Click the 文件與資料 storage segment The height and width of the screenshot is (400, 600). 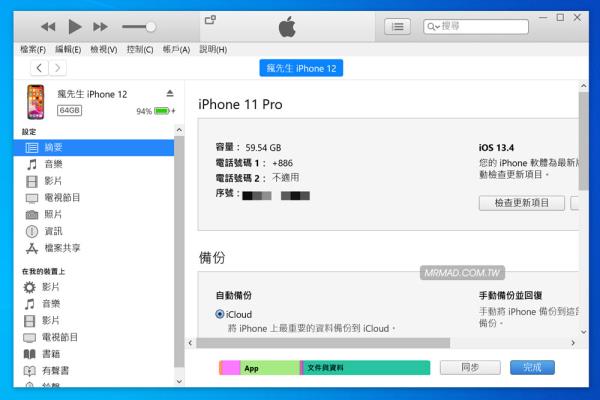(x=367, y=368)
